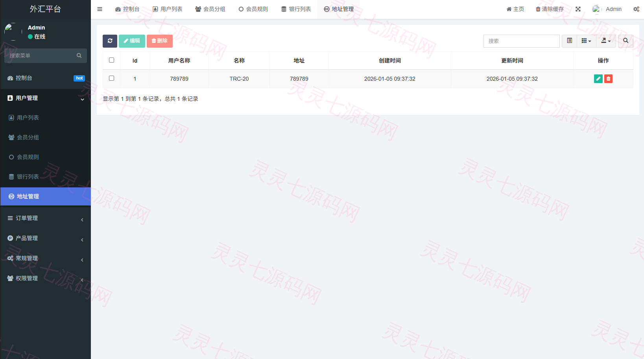
Task: Select checkbox for row 789789
Action: tap(111, 78)
